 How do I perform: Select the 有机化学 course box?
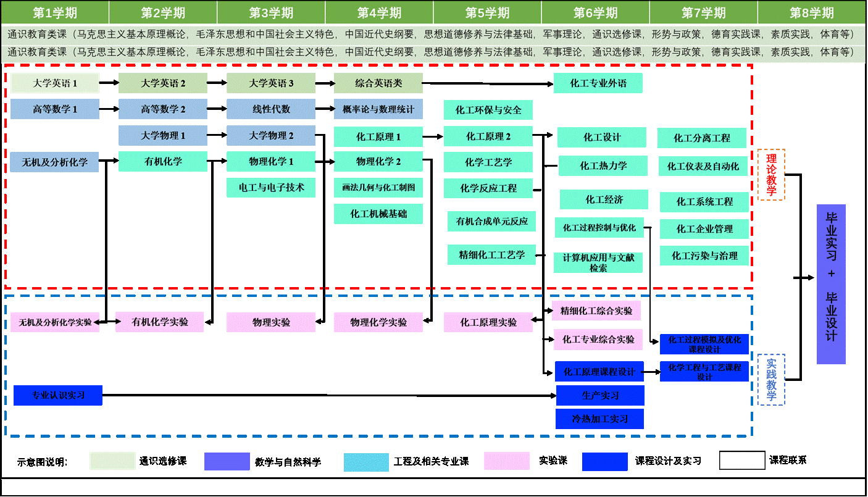click(x=163, y=162)
